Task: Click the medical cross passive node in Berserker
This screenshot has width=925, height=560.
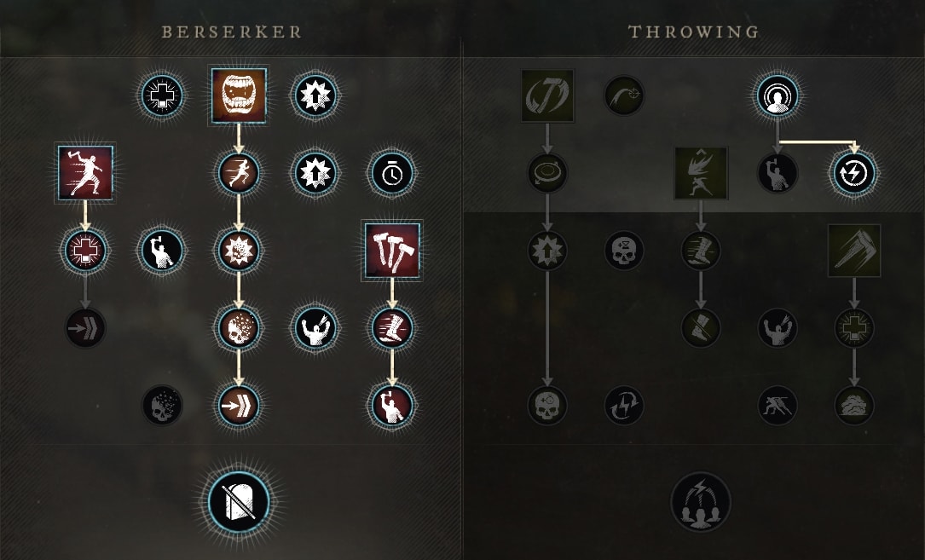Action: [x=162, y=95]
